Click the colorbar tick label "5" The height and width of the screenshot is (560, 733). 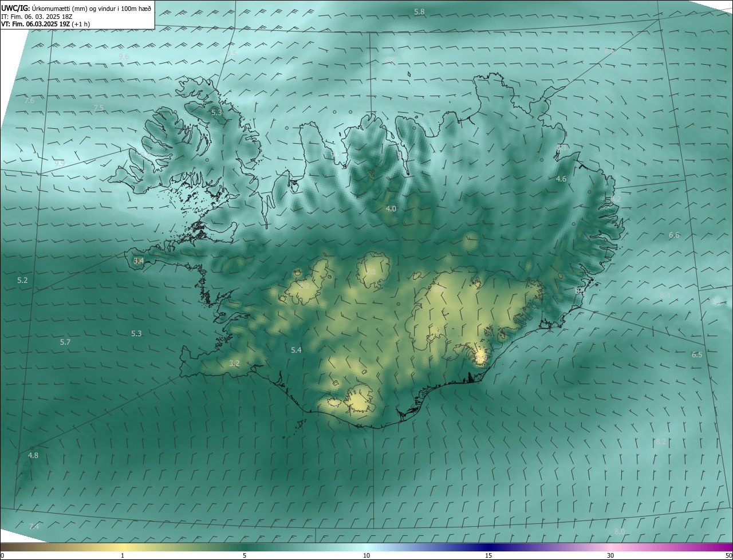pos(245,556)
